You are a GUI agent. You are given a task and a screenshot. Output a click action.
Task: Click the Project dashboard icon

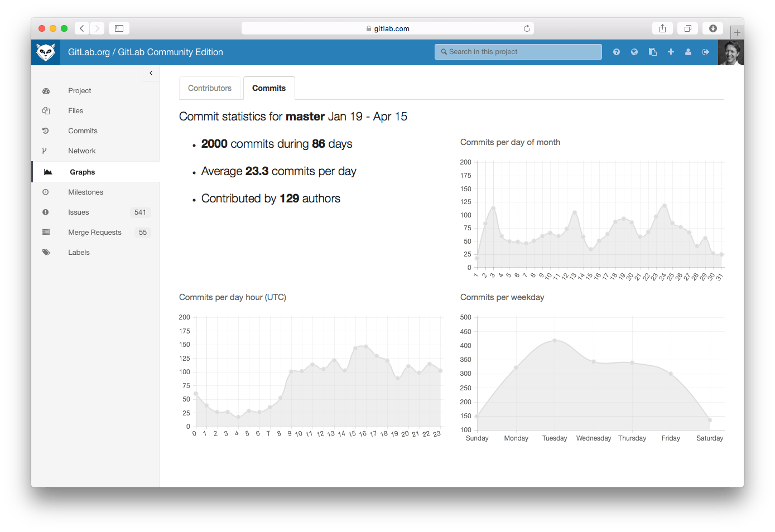point(46,90)
